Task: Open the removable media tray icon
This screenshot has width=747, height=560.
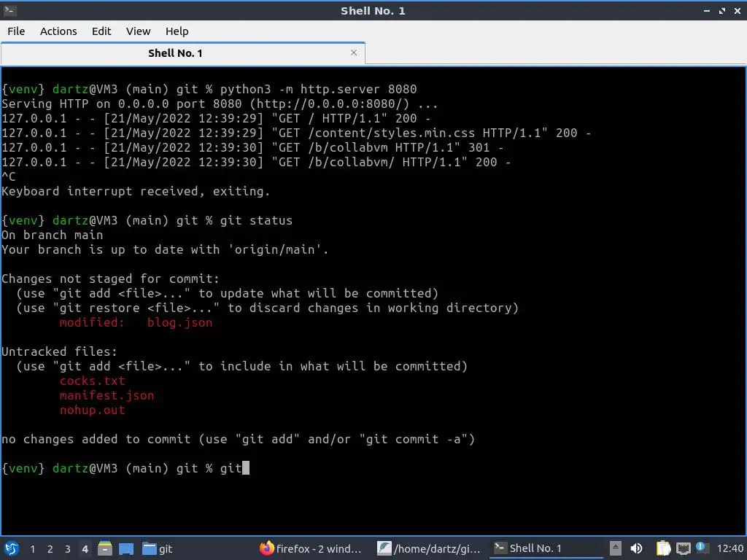Action: tap(616, 548)
